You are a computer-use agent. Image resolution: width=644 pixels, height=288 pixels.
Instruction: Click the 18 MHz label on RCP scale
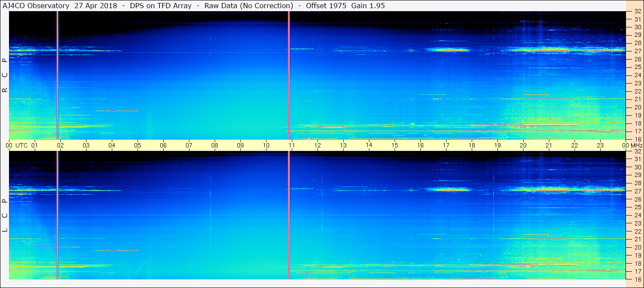(x=637, y=123)
